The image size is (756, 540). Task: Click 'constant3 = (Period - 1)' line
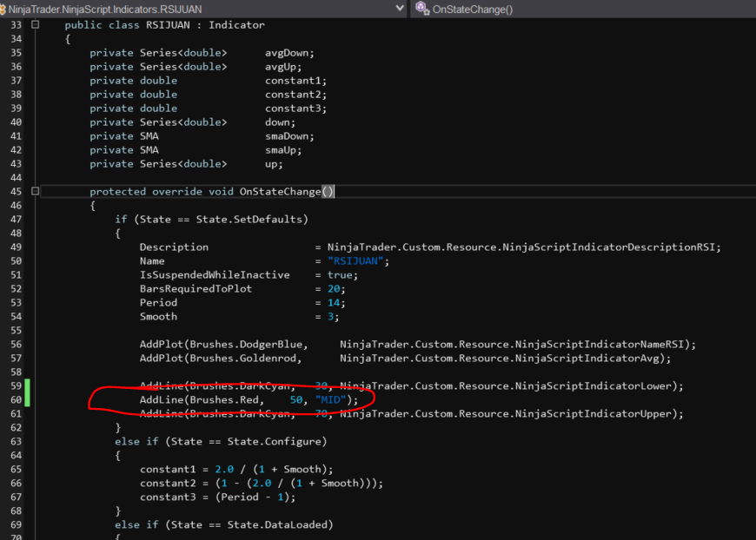[217, 497]
